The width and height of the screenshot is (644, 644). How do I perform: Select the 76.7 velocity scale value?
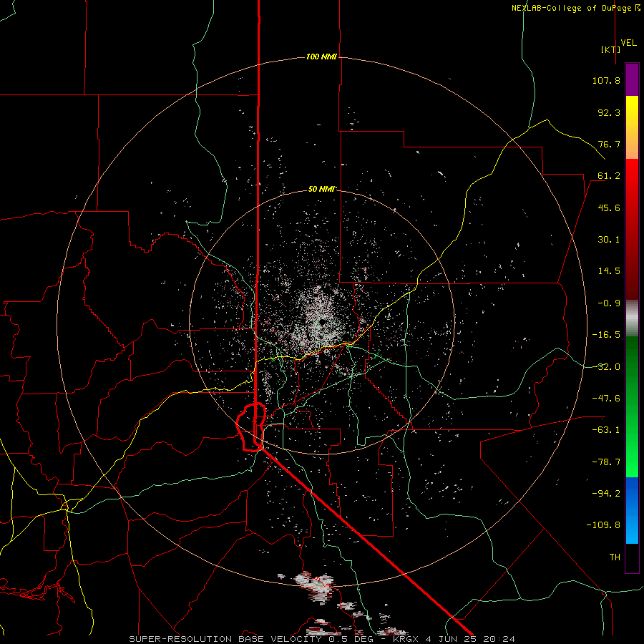click(609, 144)
